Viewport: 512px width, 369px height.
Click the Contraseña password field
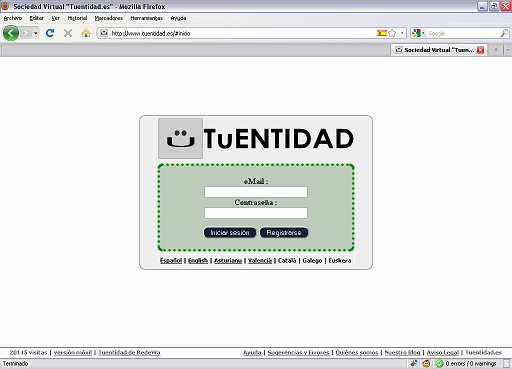(x=256, y=213)
